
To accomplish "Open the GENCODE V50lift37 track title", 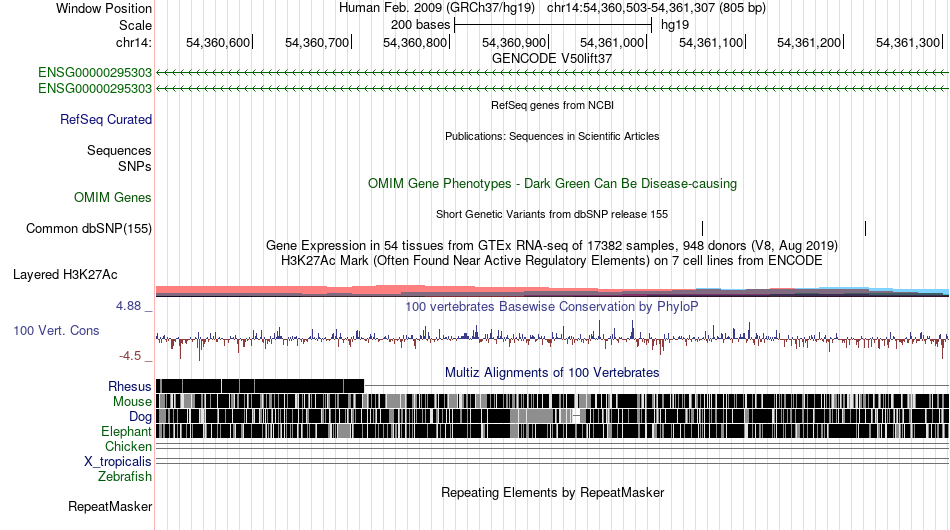I will point(552,59).
